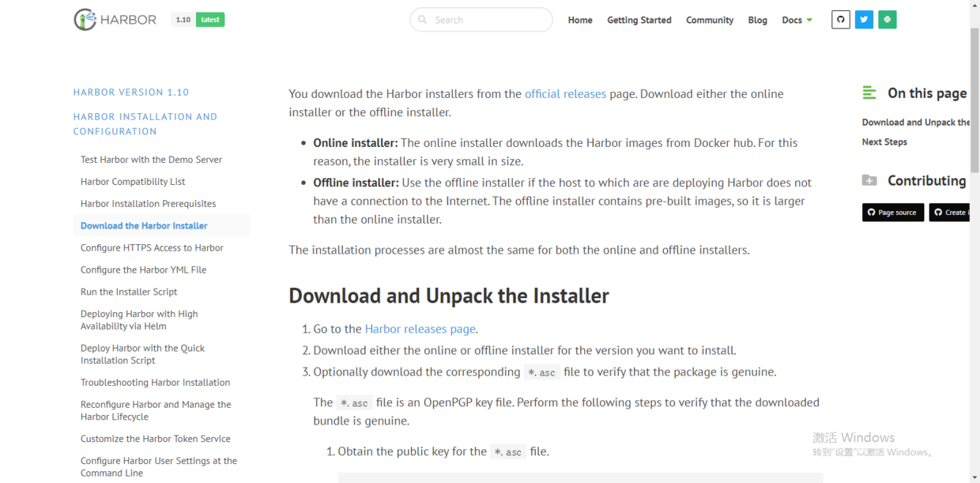Viewport: 980px width, 483px height.
Task: Click the search magnifier icon
Action: [423, 20]
